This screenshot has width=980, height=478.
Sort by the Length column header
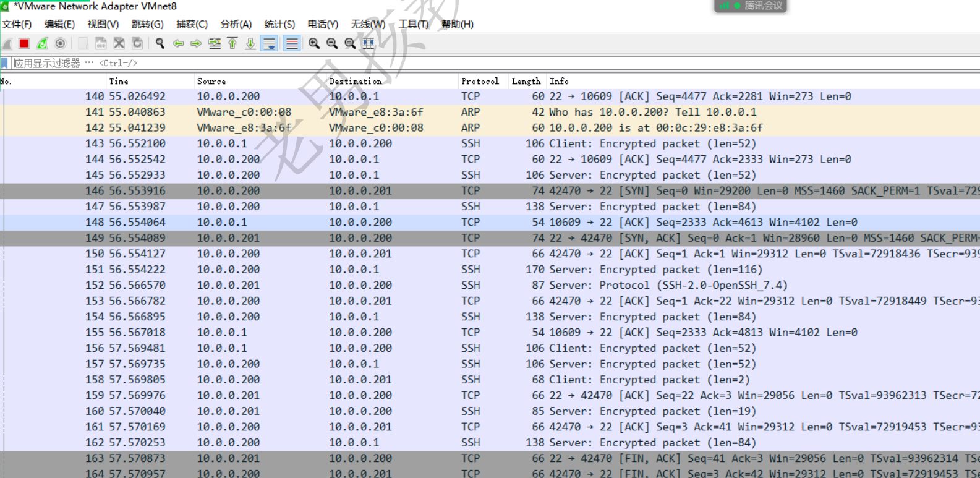point(527,81)
